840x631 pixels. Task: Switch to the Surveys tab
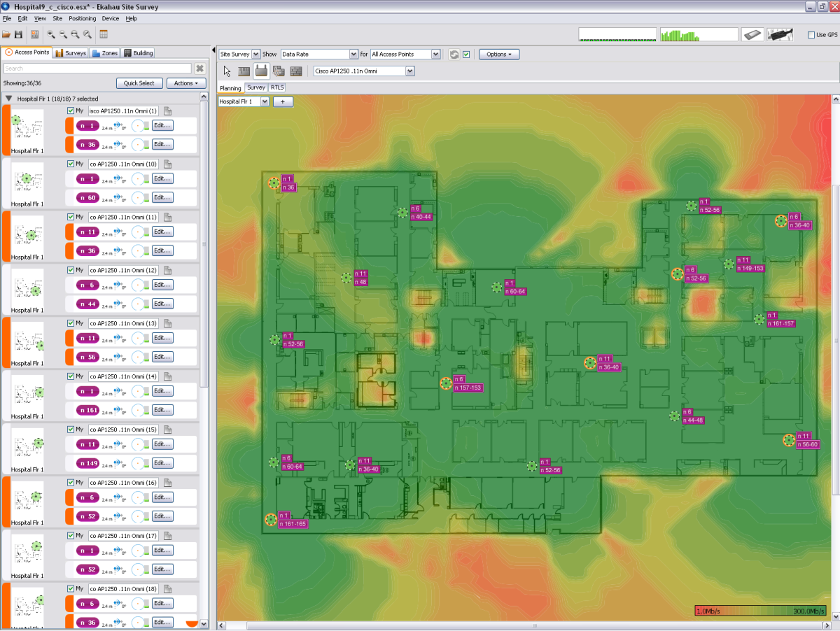click(x=71, y=52)
